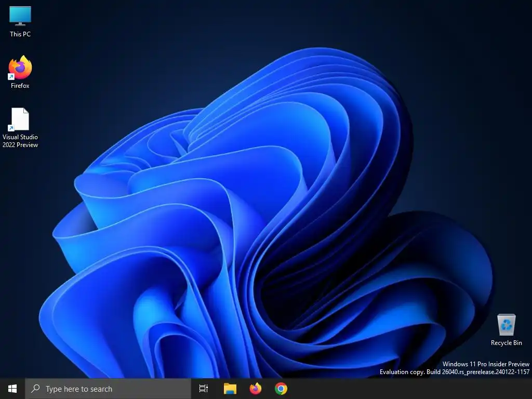Open the Windows Start menu
The height and width of the screenshot is (399, 532).
[x=12, y=389]
